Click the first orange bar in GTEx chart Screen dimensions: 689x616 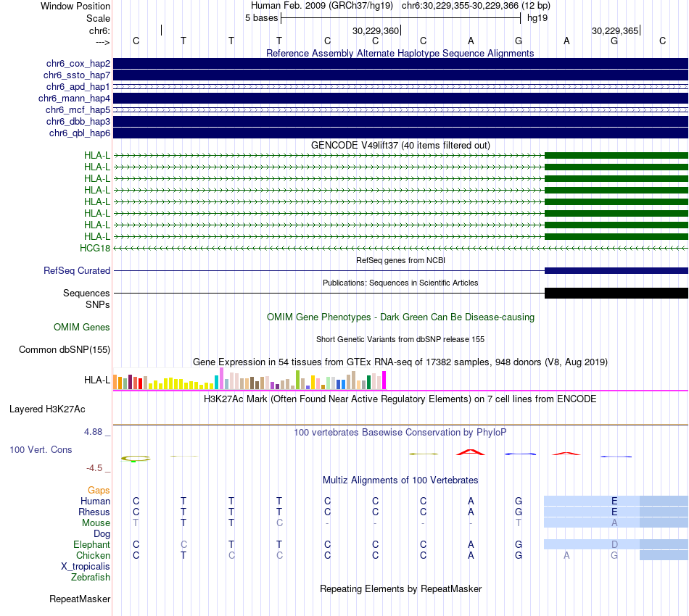[115, 382]
